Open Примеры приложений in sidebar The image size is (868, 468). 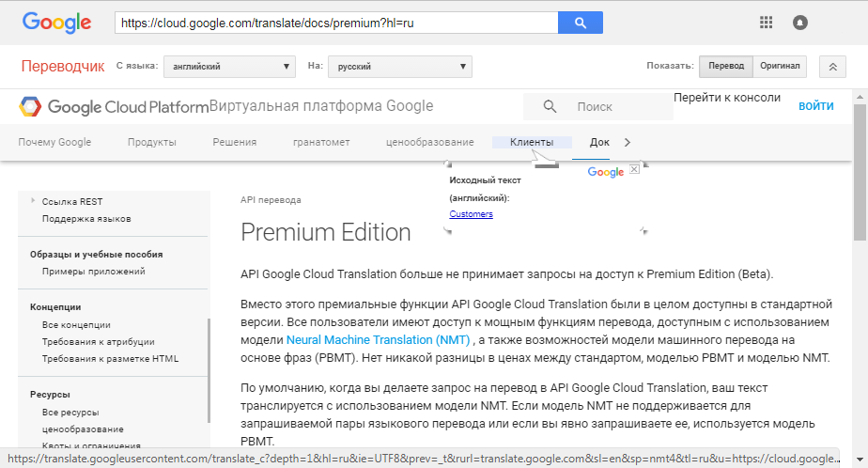pyautogui.click(x=94, y=272)
